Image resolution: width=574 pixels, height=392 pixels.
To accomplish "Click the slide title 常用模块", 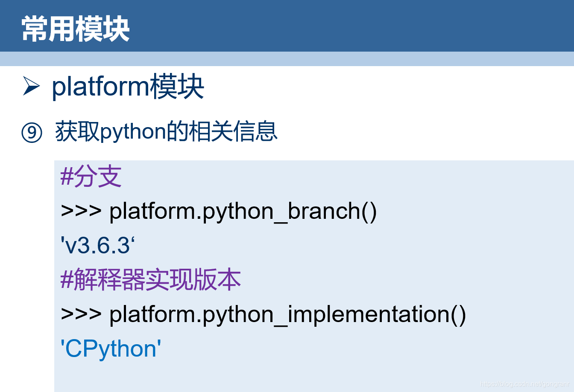I will (x=76, y=29).
